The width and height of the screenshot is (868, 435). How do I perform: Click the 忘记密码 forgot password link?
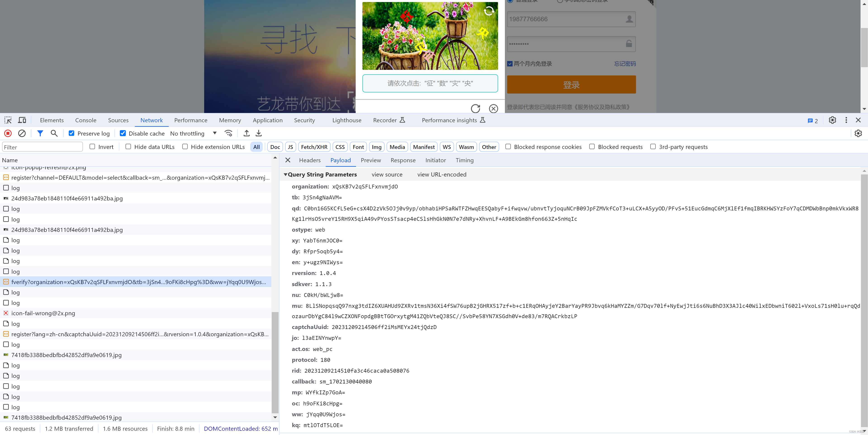coord(625,64)
